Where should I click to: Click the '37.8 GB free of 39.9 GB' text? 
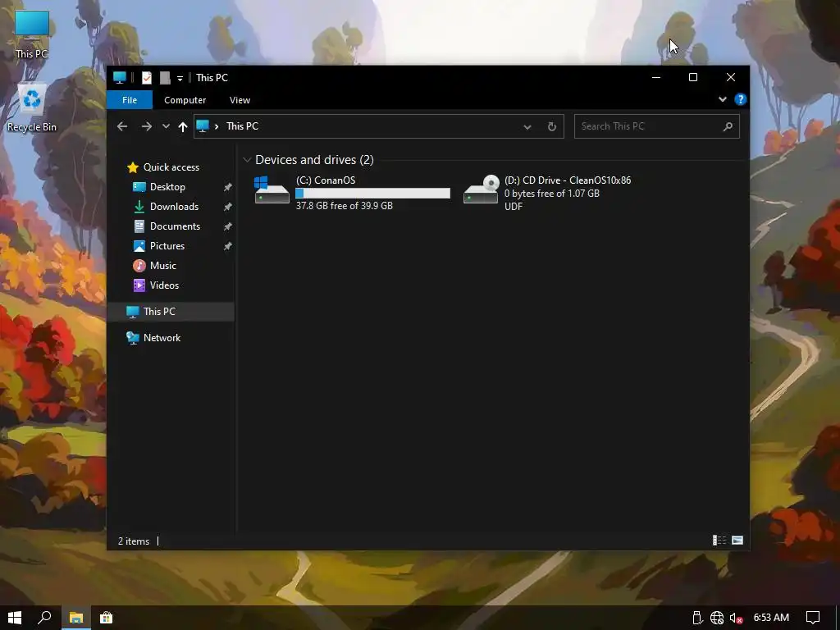(345, 206)
